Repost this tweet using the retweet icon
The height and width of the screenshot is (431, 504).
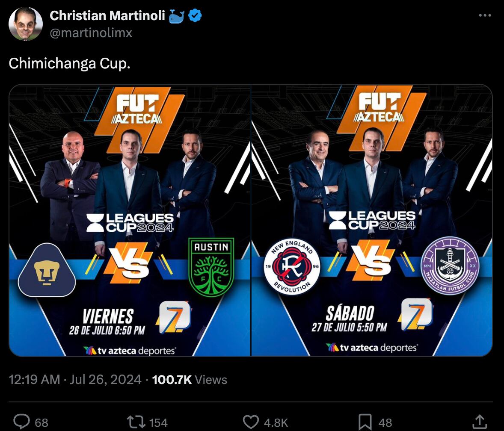point(136,422)
